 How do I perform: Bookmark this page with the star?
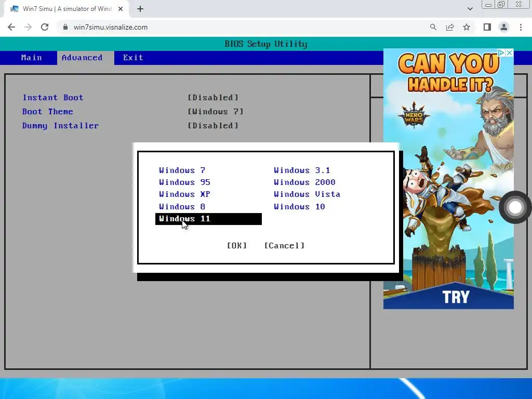click(x=467, y=27)
